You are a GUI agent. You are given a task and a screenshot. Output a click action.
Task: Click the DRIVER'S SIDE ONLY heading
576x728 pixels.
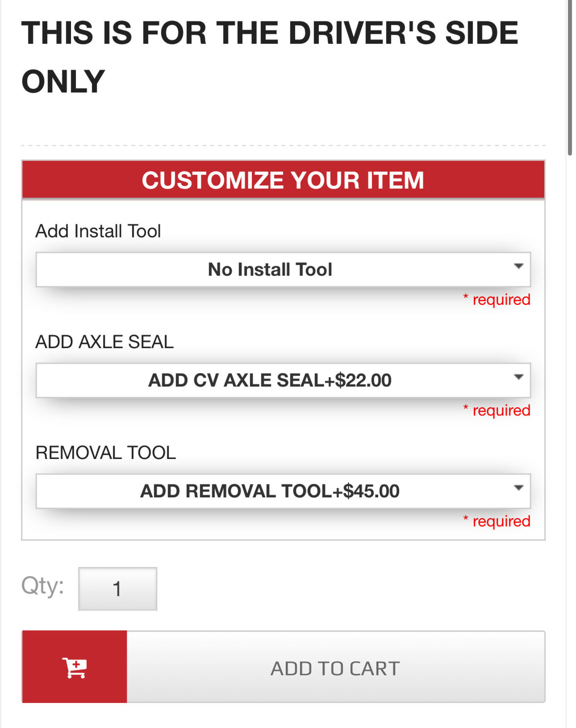tap(270, 57)
